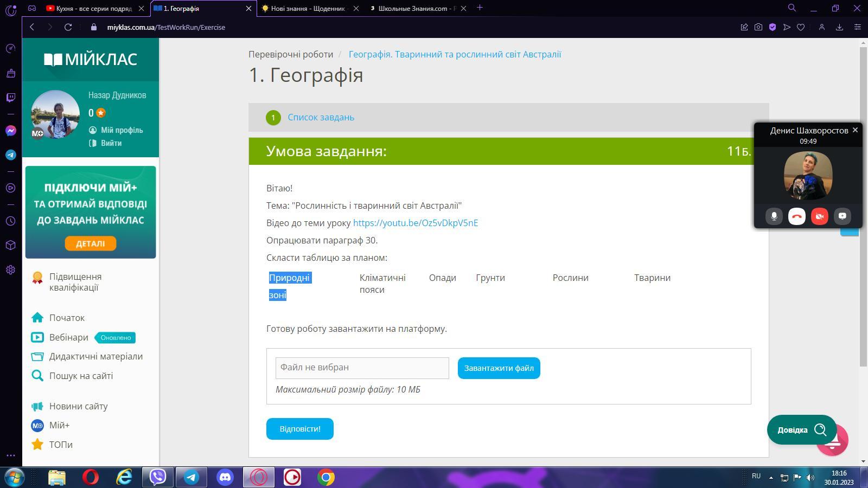The image size is (868, 488).
Task: Reload the current page
Action: tap(68, 27)
